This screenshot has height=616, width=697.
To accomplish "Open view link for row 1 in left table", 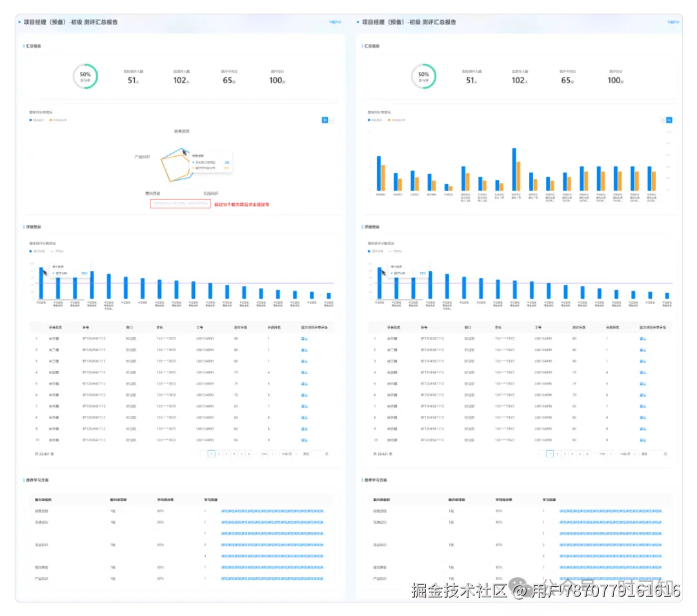I will tap(305, 339).
